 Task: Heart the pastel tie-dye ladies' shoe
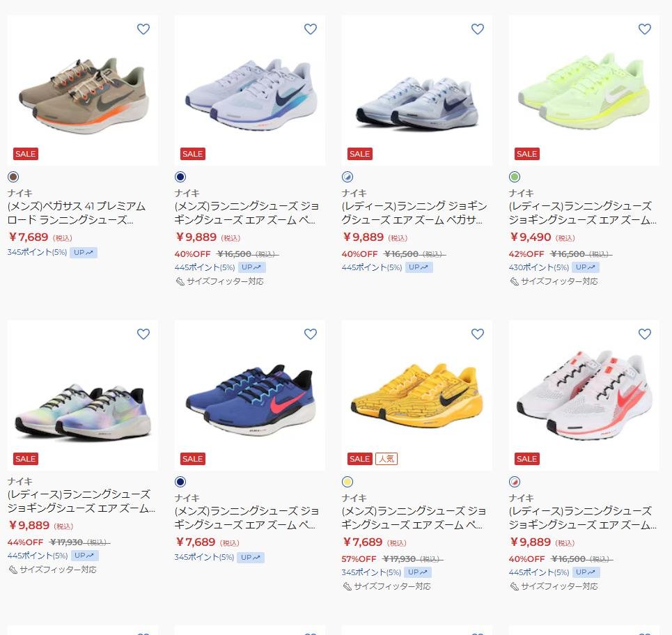[x=143, y=334]
